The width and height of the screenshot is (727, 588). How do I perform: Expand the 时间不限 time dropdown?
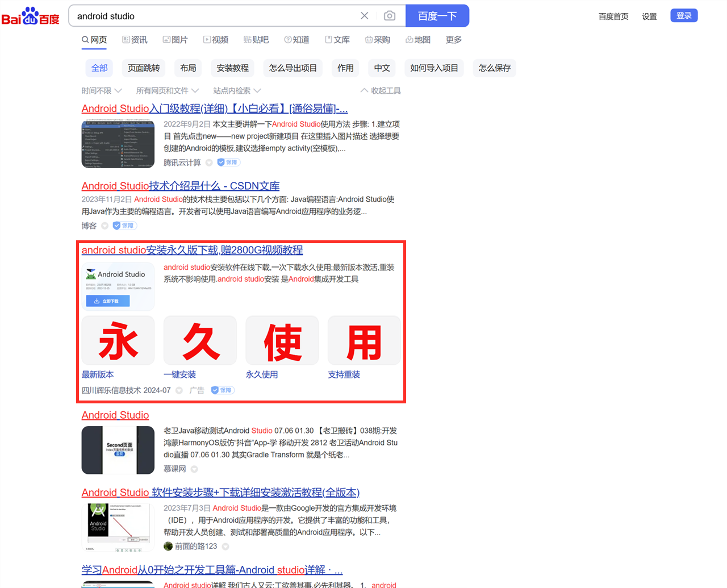102,91
